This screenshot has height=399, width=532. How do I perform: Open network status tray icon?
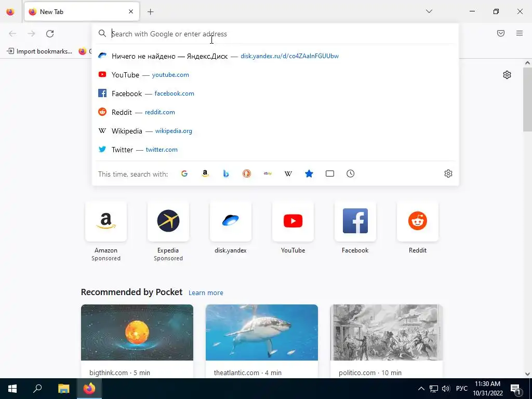[x=434, y=389]
